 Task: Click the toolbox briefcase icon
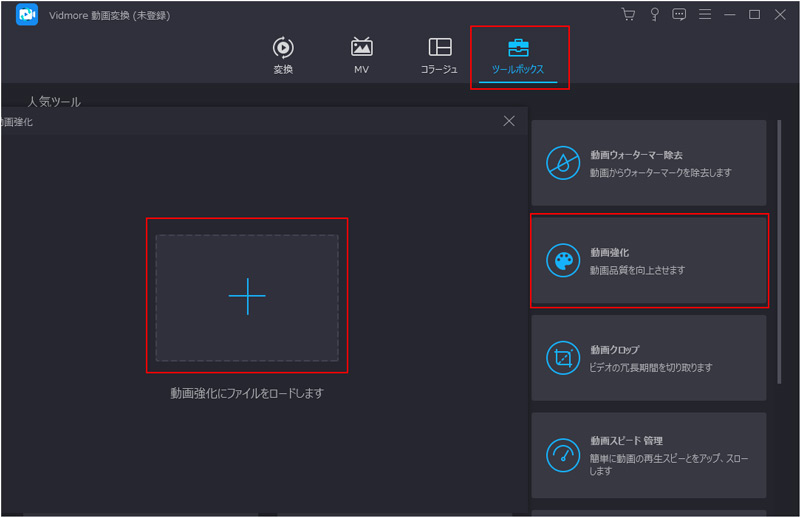pos(518,47)
